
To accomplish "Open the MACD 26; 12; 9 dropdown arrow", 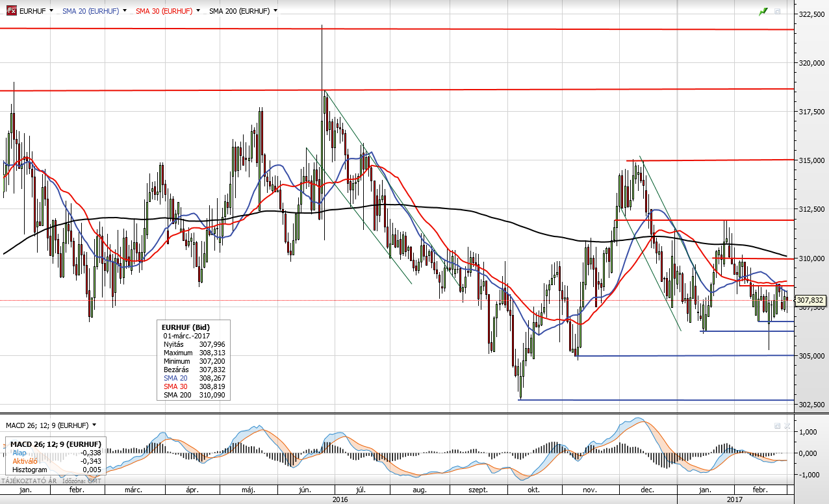I will click(x=94, y=425).
